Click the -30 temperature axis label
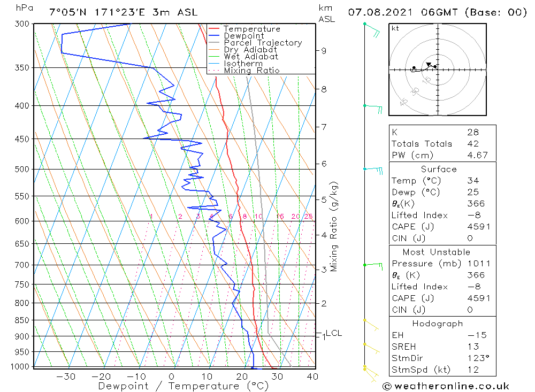This screenshot has width=535, height=392. 66,376
